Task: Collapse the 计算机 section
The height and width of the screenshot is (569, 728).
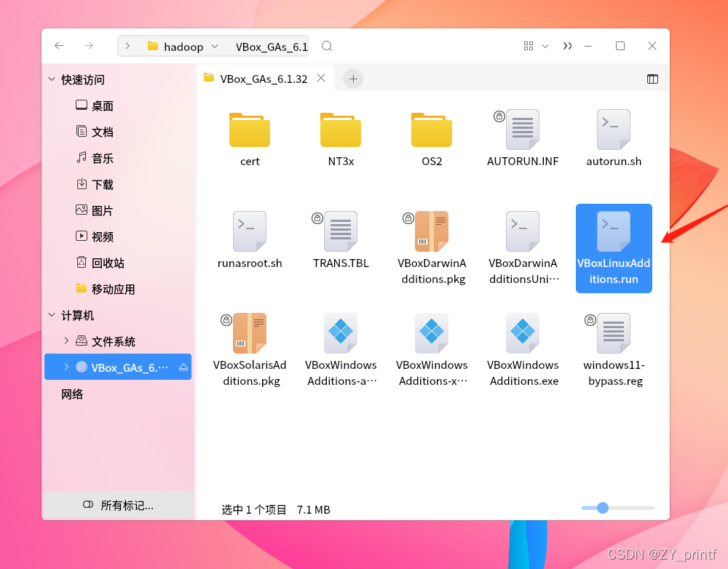Action: [52, 315]
